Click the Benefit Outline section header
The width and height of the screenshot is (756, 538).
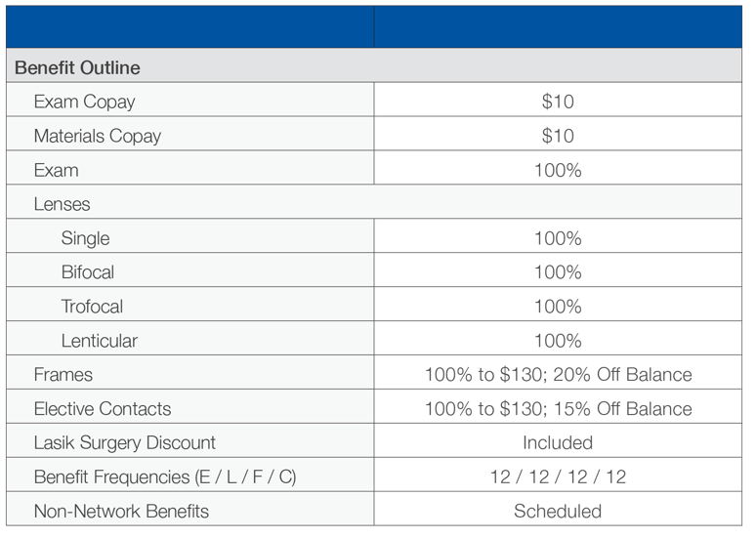(77, 68)
